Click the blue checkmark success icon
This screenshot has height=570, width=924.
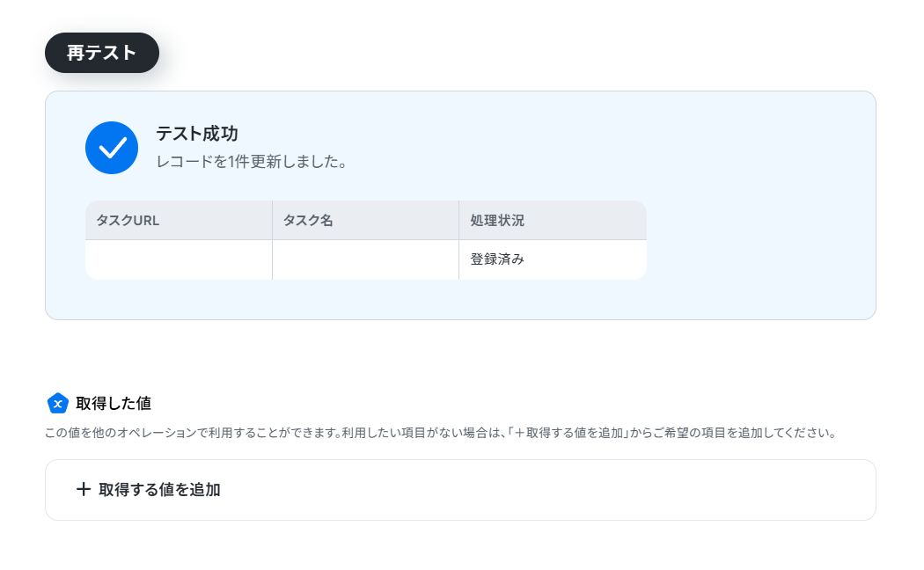(112, 148)
